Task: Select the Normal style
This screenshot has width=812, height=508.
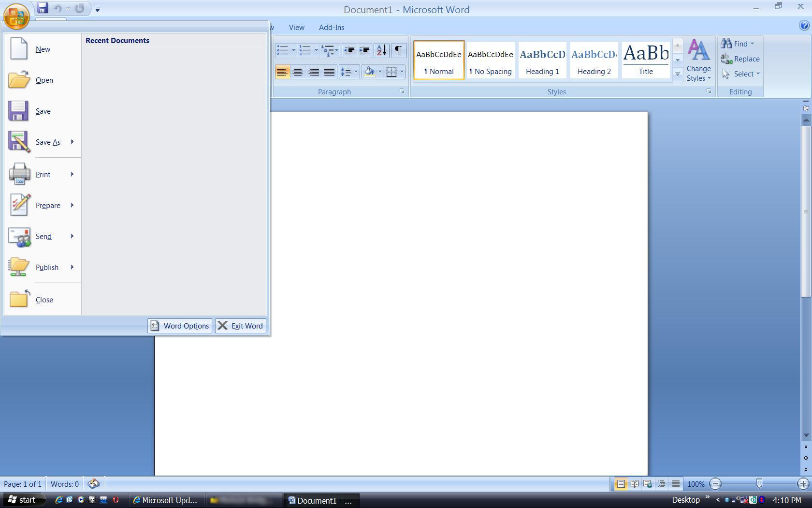Action: (439, 60)
